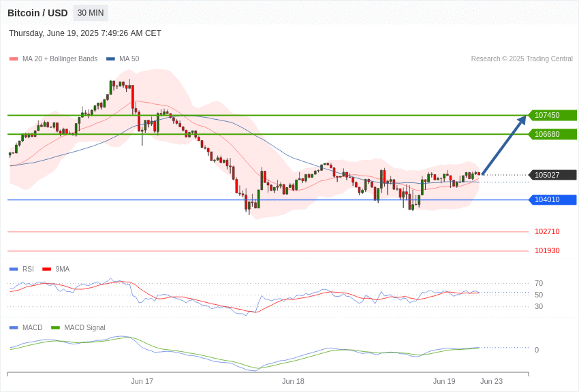This screenshot has height=392, width=579.
Task: Click the blue RSI legend swatch
Action: pyautogui.click(x=14, y=269)
